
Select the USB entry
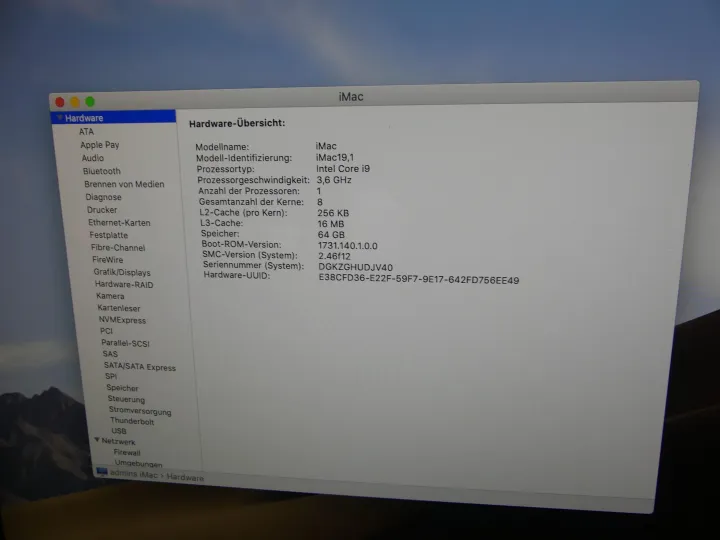pyautogui.click(x=118, y=431)
